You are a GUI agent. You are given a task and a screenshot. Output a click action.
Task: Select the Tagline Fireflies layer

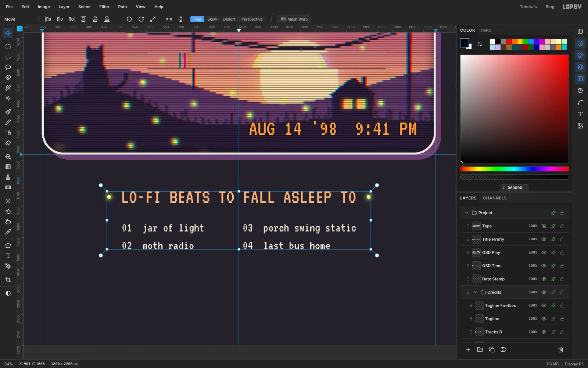[x=514, y=305]
